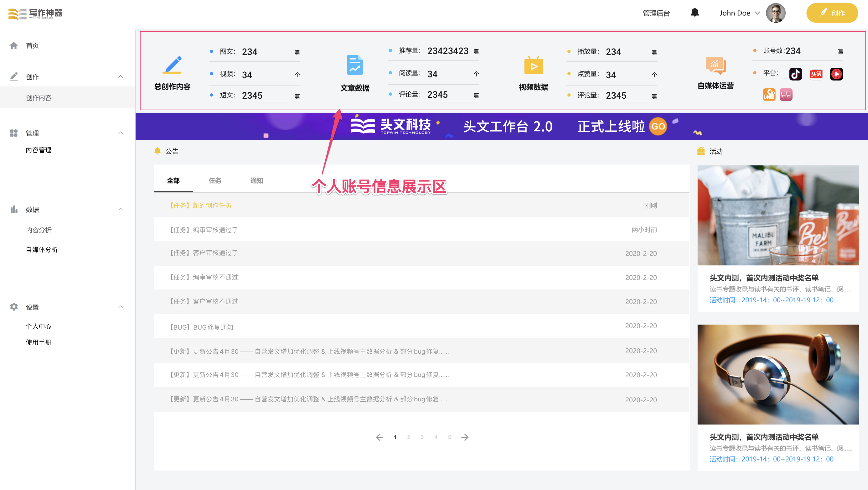Switch to the 通知 announcements tab
The height and width of the screenshot is (490, 868).
pyautogui.click(x=256, y=180)
